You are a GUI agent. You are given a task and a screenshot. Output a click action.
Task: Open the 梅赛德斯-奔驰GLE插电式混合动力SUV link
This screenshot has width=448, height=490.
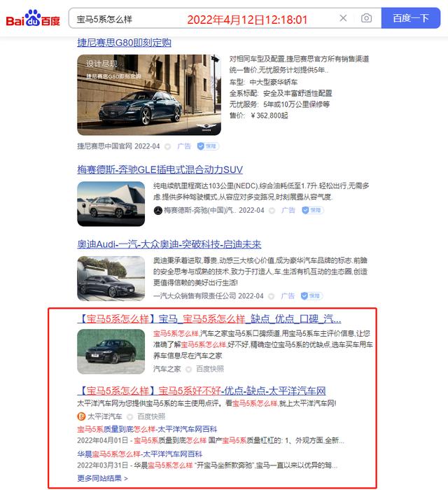pyautogui.click(x=160, y=169)
